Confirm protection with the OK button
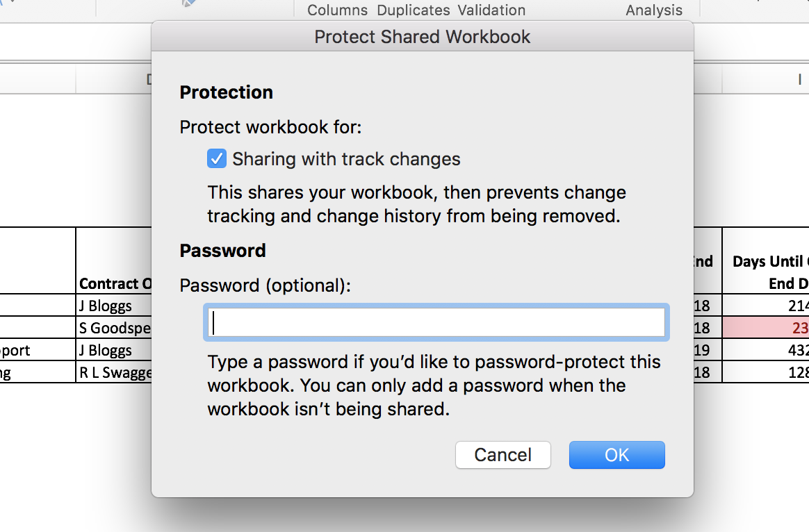The width and height of the screenshot is (809, 532). pyautogui.click(x=616, y=455)
